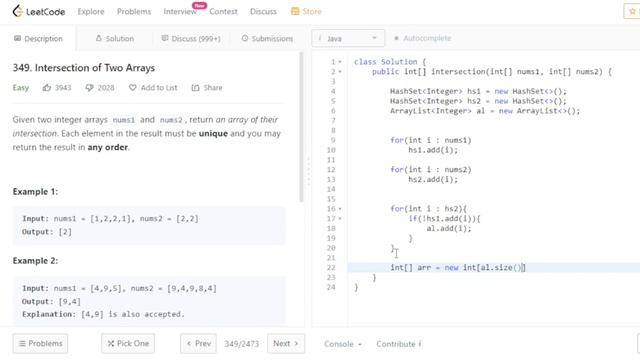Viewport: 640px width, 360px height.
Task: Expand the Console dropdown
Action: (343, 344)
